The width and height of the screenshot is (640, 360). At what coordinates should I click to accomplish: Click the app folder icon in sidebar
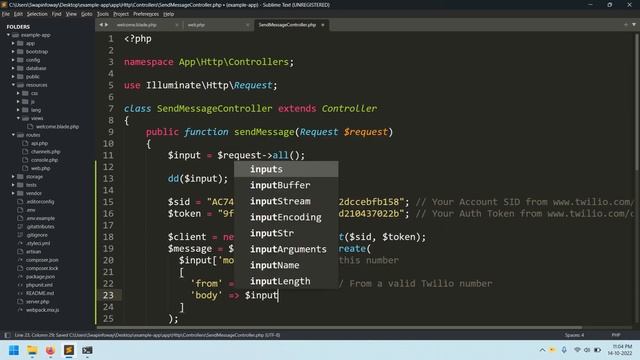coord(20,43)
